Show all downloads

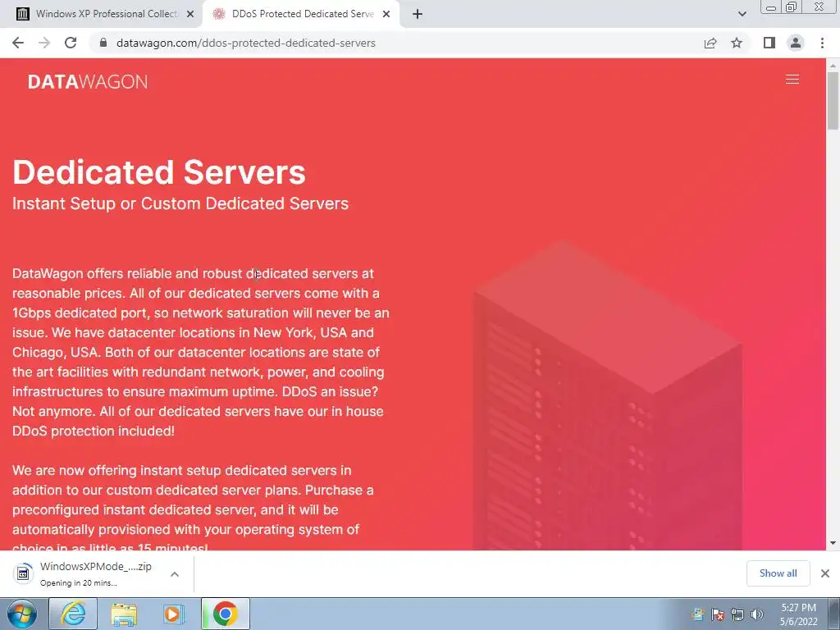click(778, 573)
